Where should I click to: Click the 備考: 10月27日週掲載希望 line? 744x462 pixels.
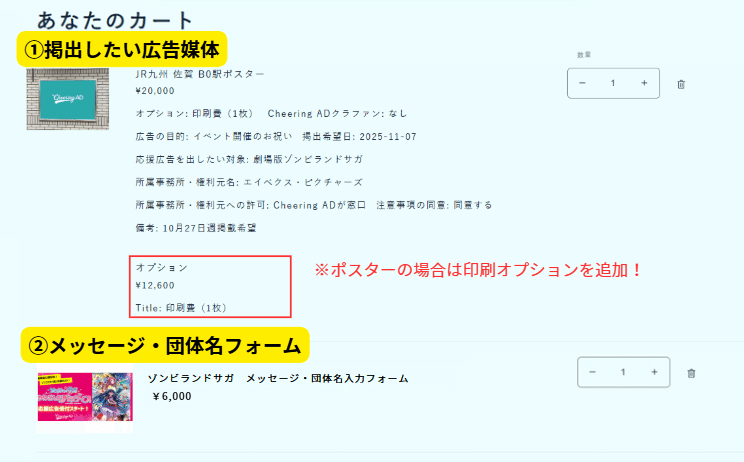195,228
